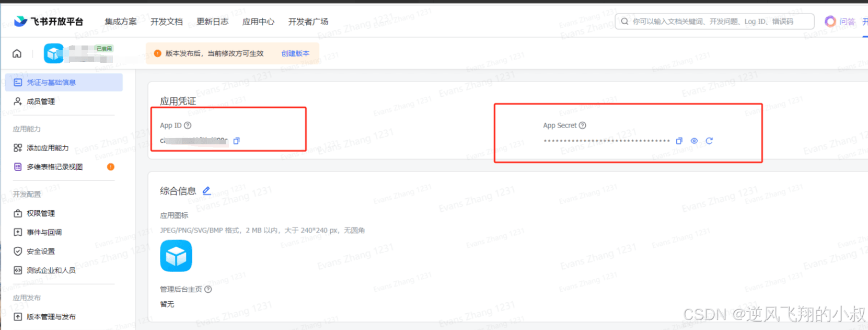The image size is (868, 330).
Task: Click the App Secret help question icon
Action: [x=583, y=126]
